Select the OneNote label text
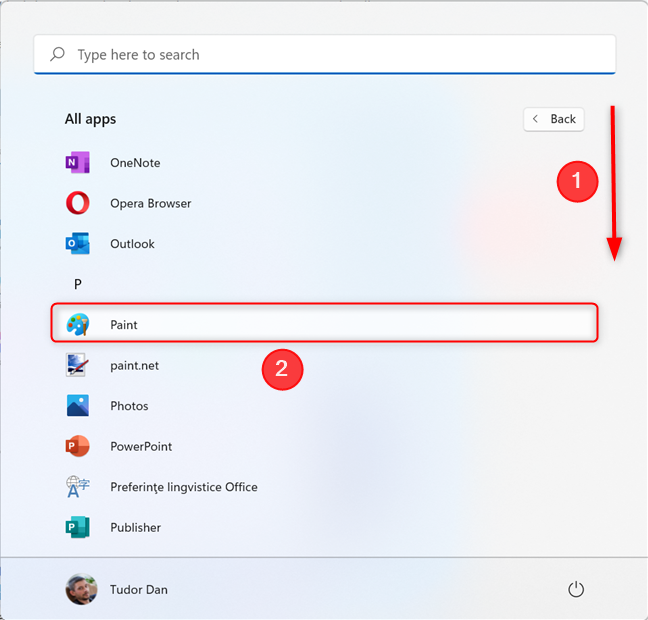Screen dimensions: 648x620 135,162
